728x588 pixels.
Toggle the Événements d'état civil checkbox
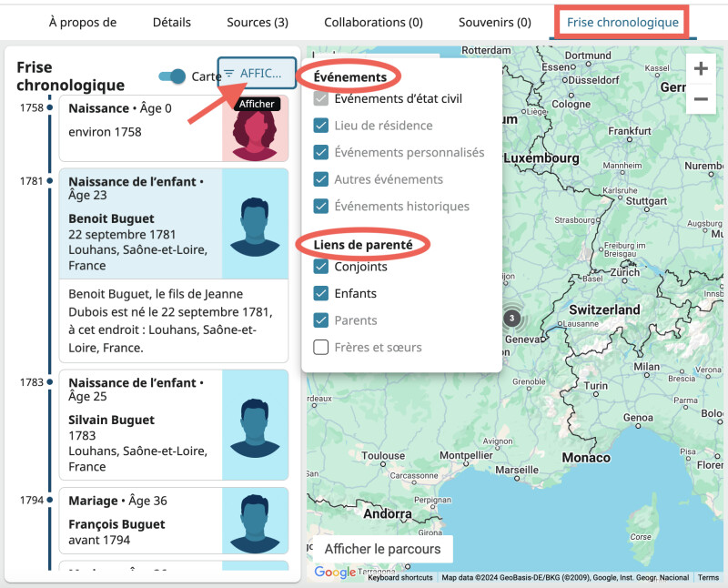321,98
